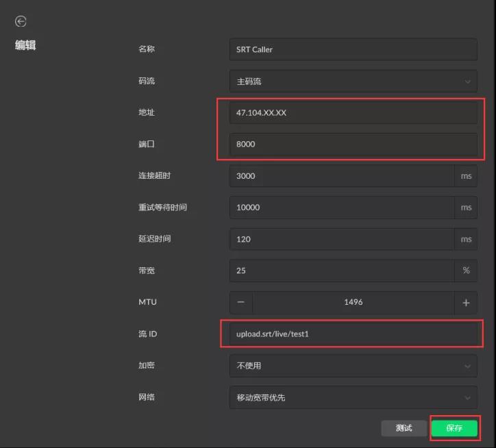
Task: Decrease MTU with the minus button
Action: click(x=241, y=302)
